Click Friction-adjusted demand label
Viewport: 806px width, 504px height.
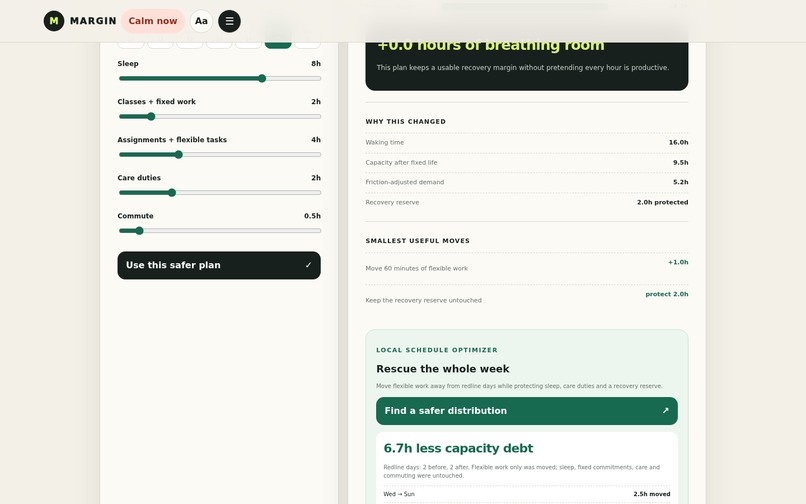tap(405, 182)
